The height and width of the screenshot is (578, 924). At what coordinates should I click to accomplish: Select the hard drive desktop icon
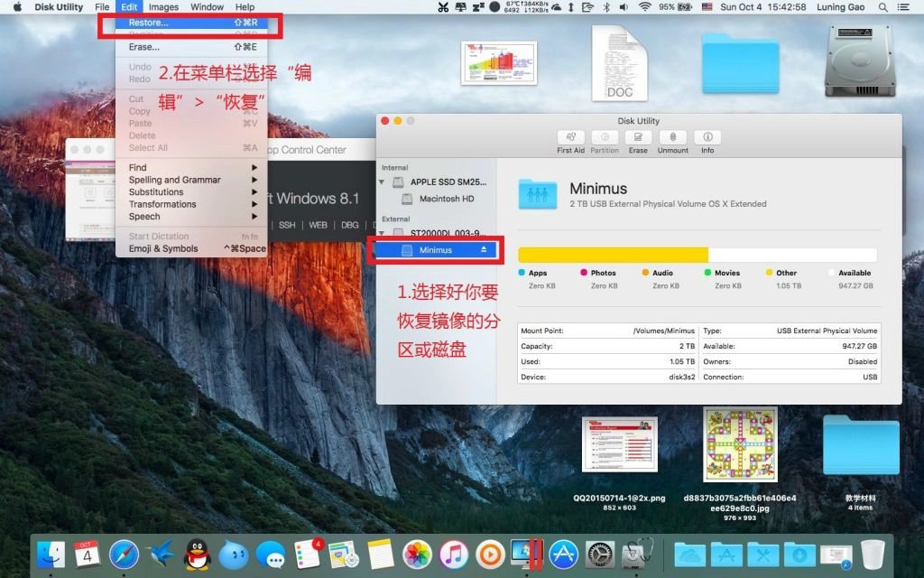[x=860, y=61]
